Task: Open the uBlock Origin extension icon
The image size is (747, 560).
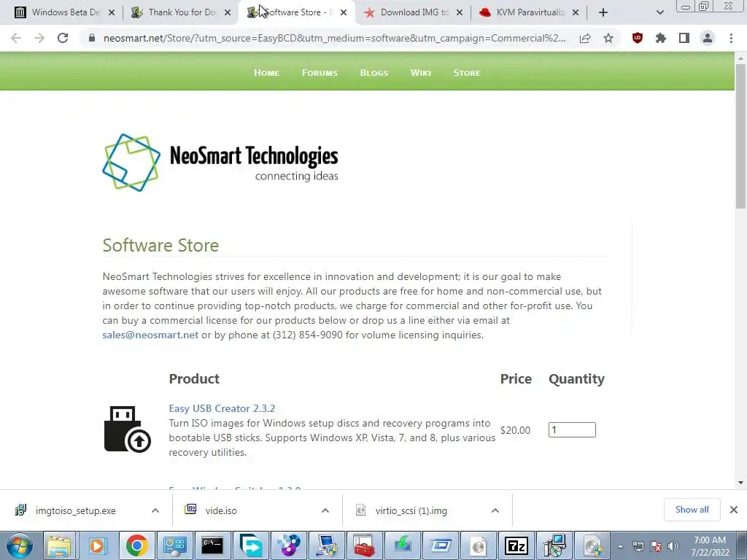Action: point(637,38)
